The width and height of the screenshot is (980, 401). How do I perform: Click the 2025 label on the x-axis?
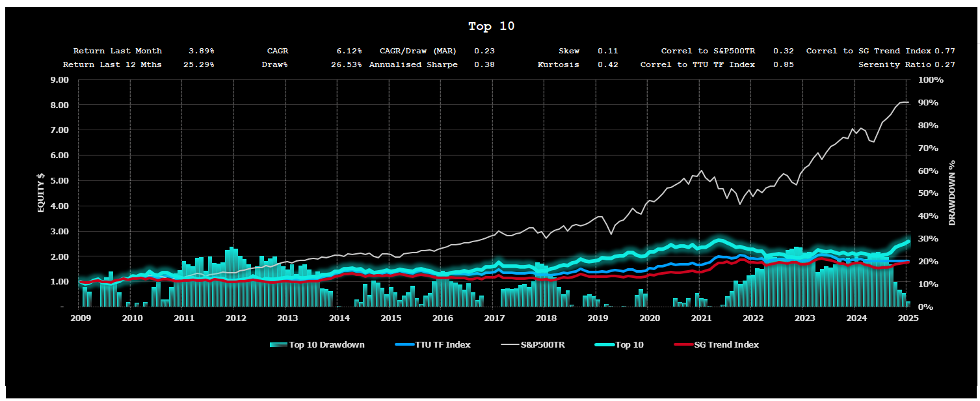coord(908,318)
